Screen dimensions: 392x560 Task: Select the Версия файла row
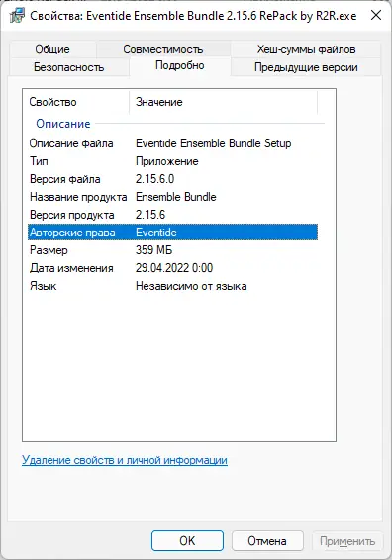172,179
